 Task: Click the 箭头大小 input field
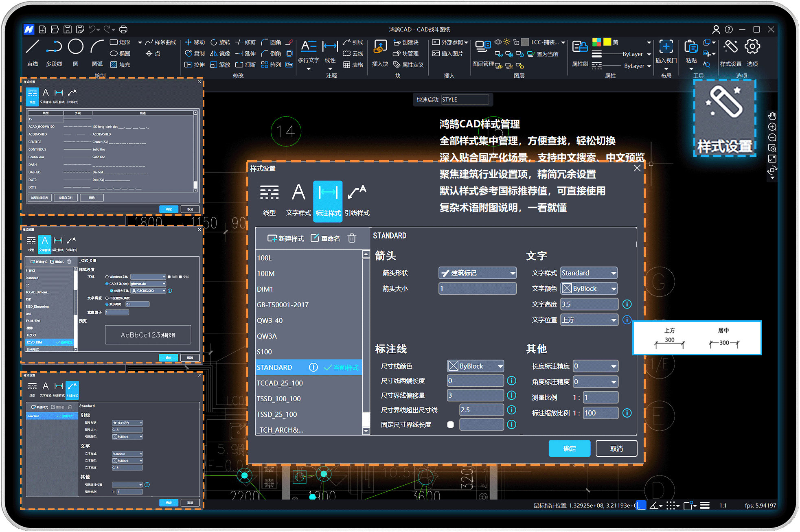tap(477, 289)
